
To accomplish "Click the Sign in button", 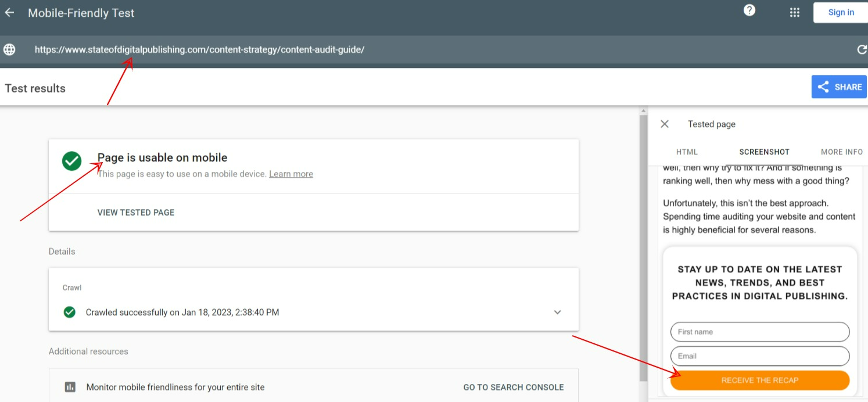I will point(841,13).
